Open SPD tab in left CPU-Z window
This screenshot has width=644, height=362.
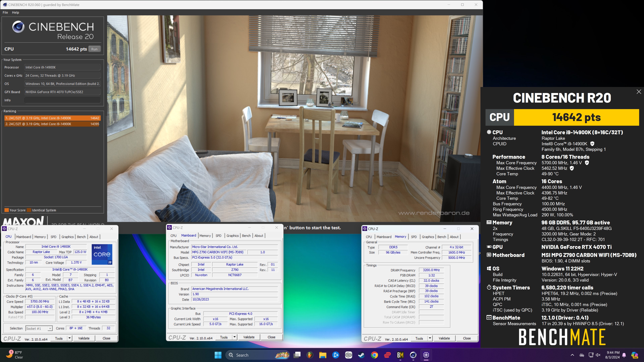[x=53, y=237]
